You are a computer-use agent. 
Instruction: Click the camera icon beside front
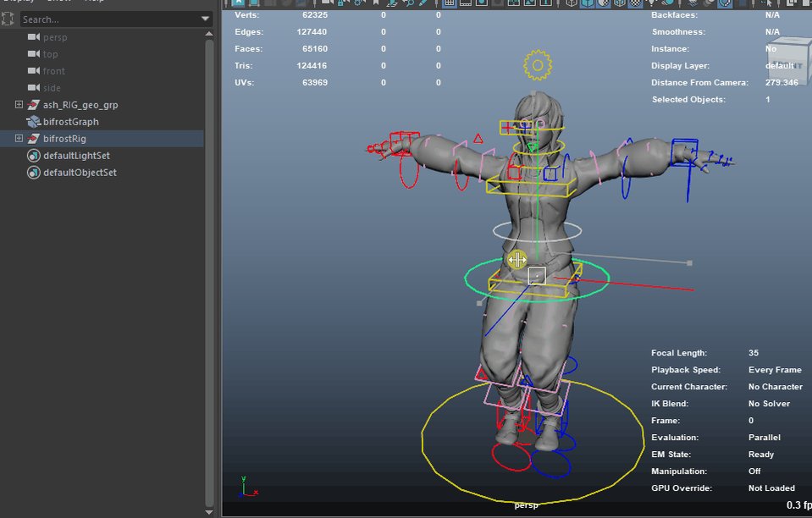(x=34, y=70)
